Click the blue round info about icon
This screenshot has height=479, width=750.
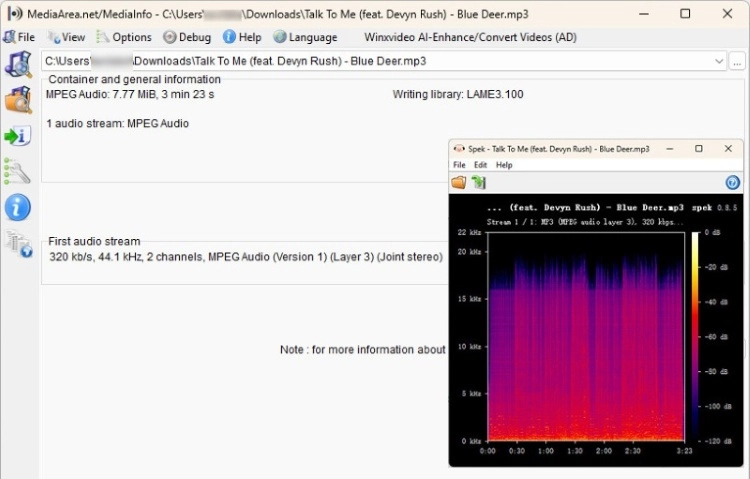point(18,207)
